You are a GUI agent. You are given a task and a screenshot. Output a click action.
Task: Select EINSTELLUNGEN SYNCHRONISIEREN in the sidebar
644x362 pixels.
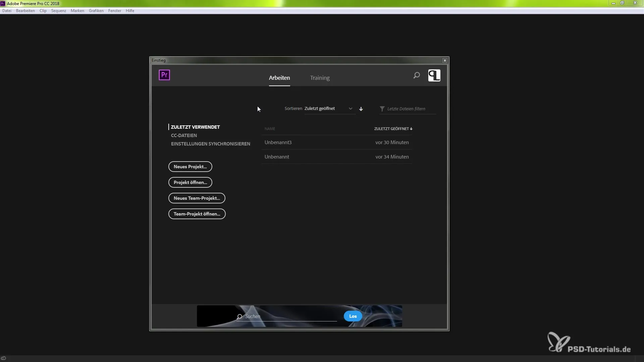(x=211, y=144)
